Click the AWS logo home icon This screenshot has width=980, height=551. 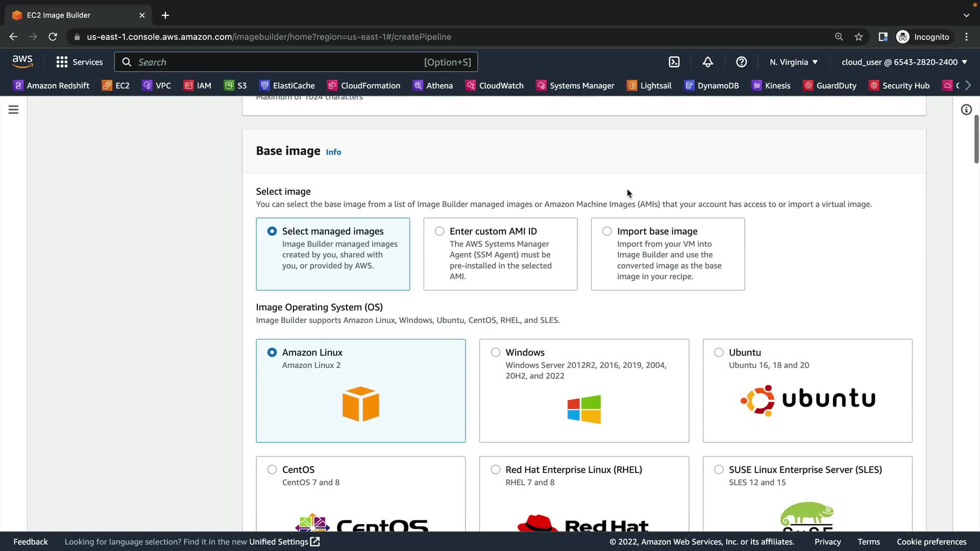22,62
